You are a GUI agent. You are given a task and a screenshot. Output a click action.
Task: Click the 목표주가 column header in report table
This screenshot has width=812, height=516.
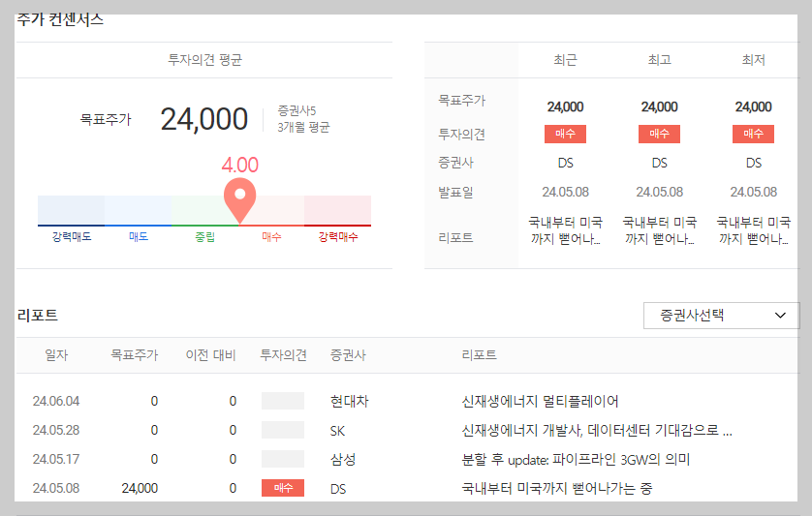[134, 355]
